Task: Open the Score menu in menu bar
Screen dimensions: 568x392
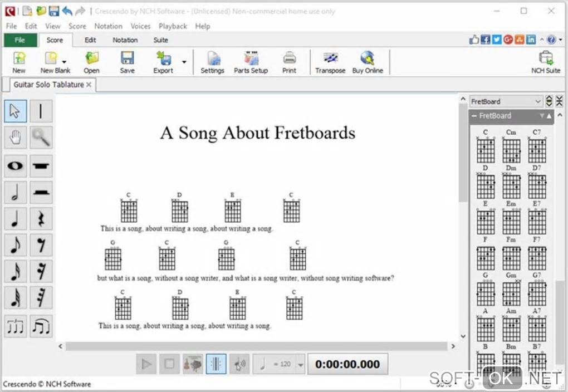Action: pyautogui.click(x=77, y=26)
